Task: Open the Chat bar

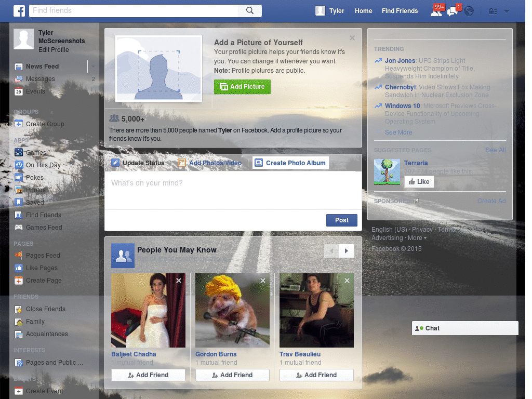Action: click(465, 328)
